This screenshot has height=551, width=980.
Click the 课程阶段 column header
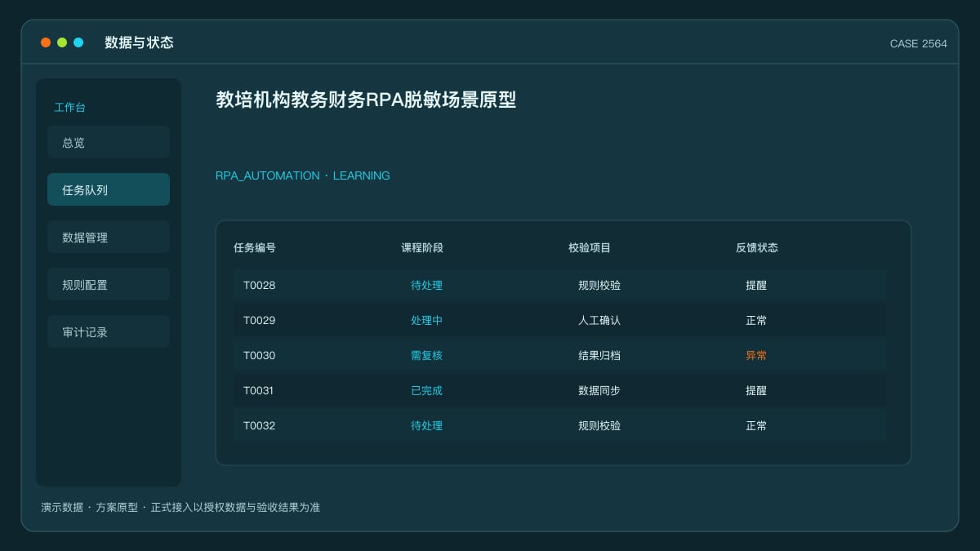coord(422,247)
